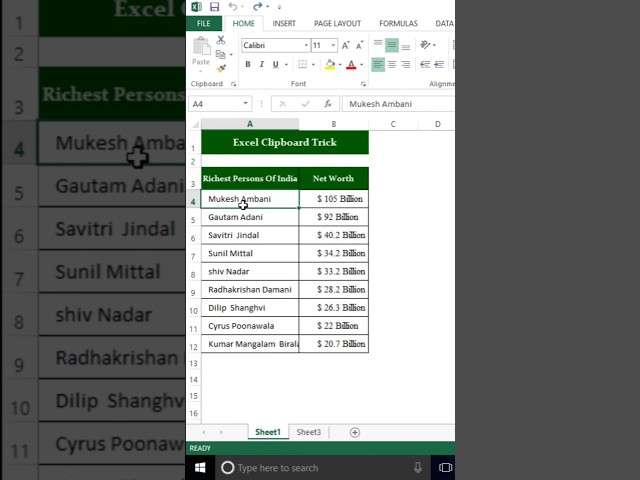Open the Customize Quick Access Toolbar arrow

click(279, 7)
